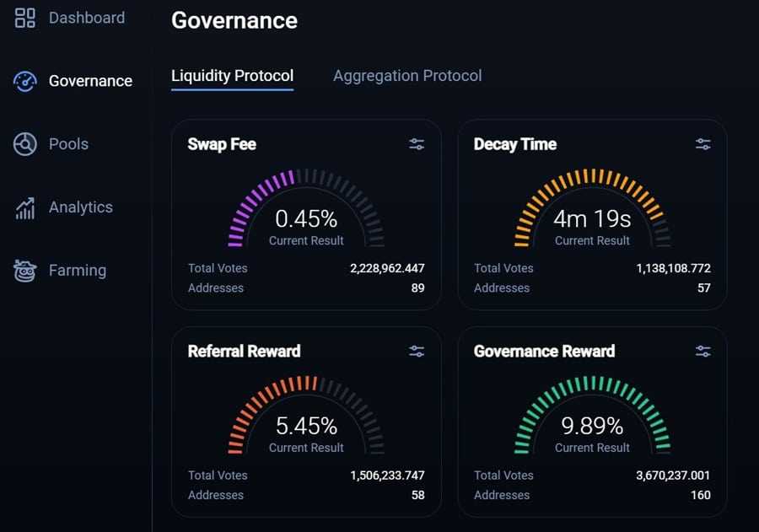Viewport: 759px width, 532px height.
Task: Click the Swap Fee card title
Action: (x=222, y=144)
